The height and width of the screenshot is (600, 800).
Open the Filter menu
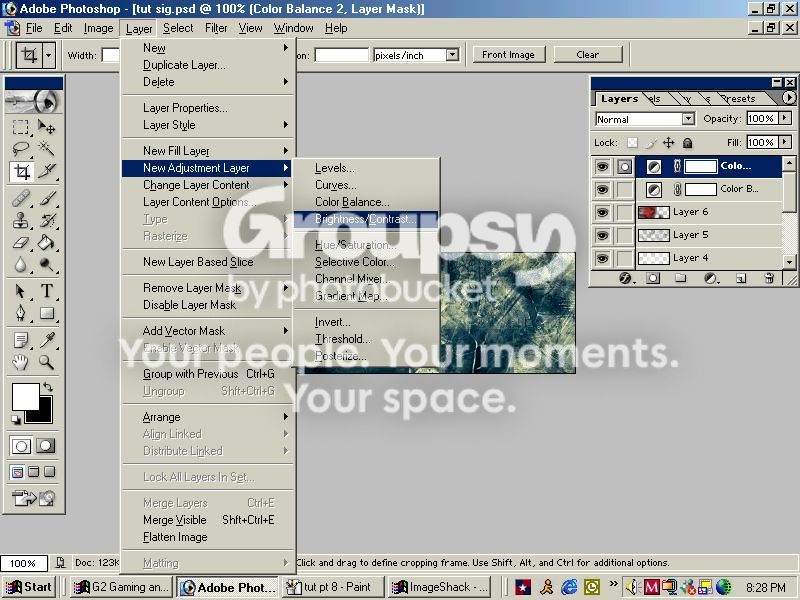[x=216, y=28]
